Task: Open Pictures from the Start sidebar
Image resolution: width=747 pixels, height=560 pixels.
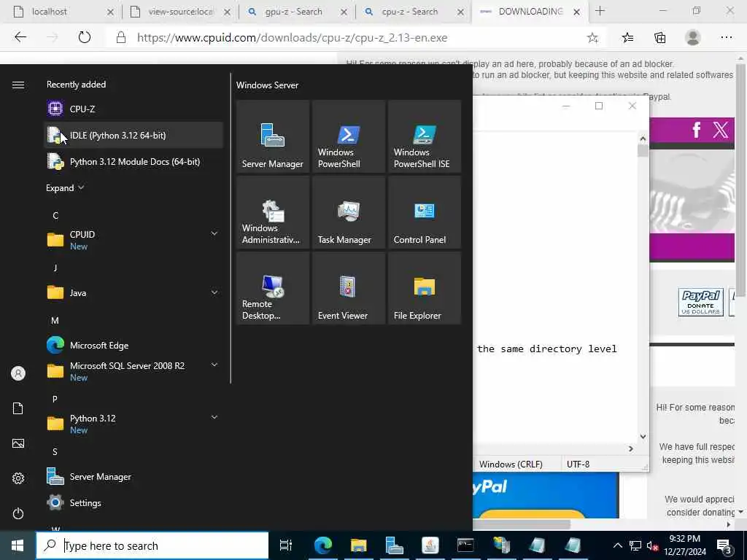Action: 18,443
